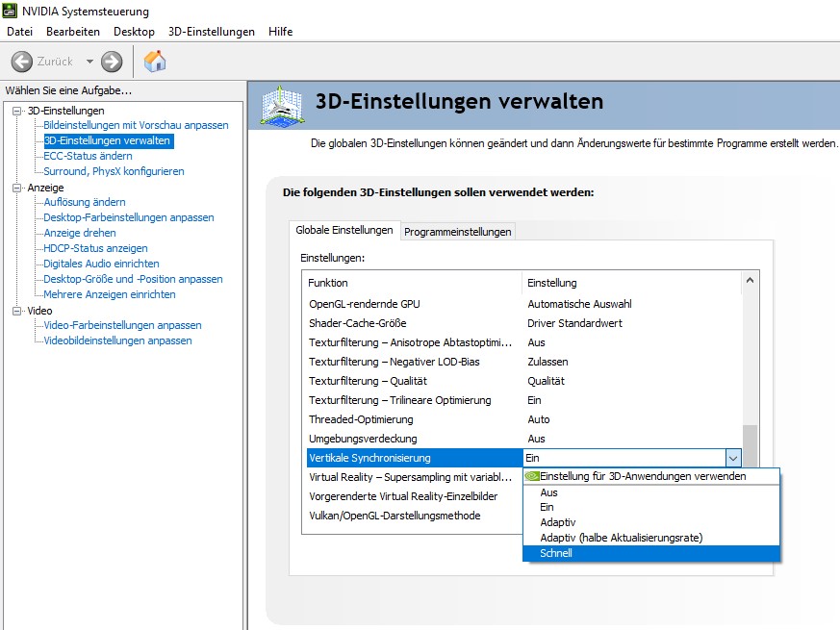Click the settings list scroll-up arrow
The image size is (840, 630).
click(750, 280)
